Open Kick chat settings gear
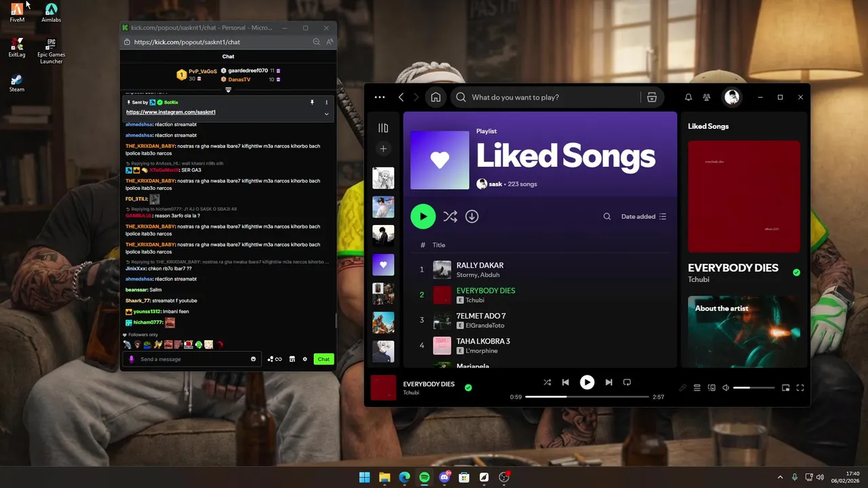 305,359
